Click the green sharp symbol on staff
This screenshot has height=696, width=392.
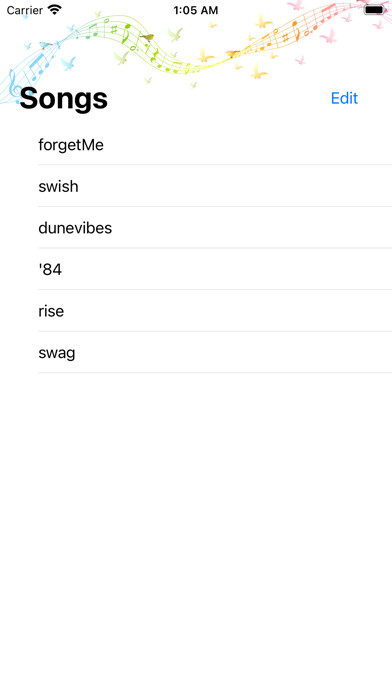(x=114, y=29)
